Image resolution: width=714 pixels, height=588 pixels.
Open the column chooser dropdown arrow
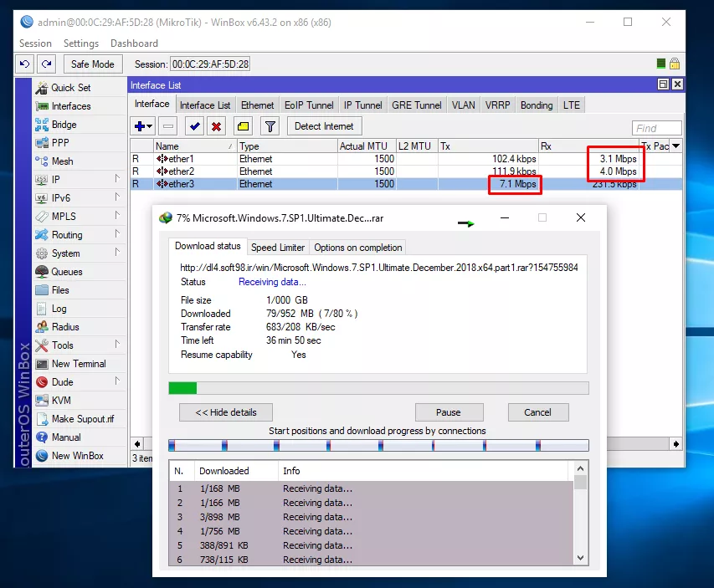click(676, 146)
